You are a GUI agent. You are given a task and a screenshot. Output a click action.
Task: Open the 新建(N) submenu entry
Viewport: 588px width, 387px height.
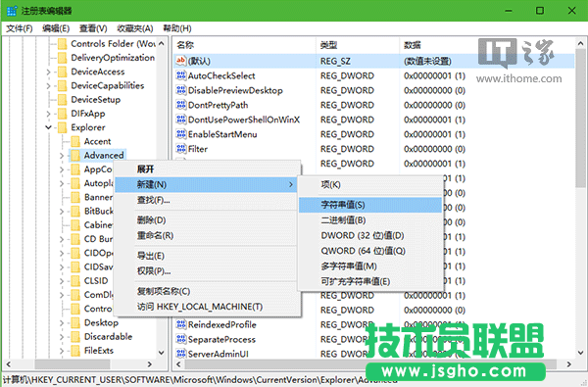(206, 184)
